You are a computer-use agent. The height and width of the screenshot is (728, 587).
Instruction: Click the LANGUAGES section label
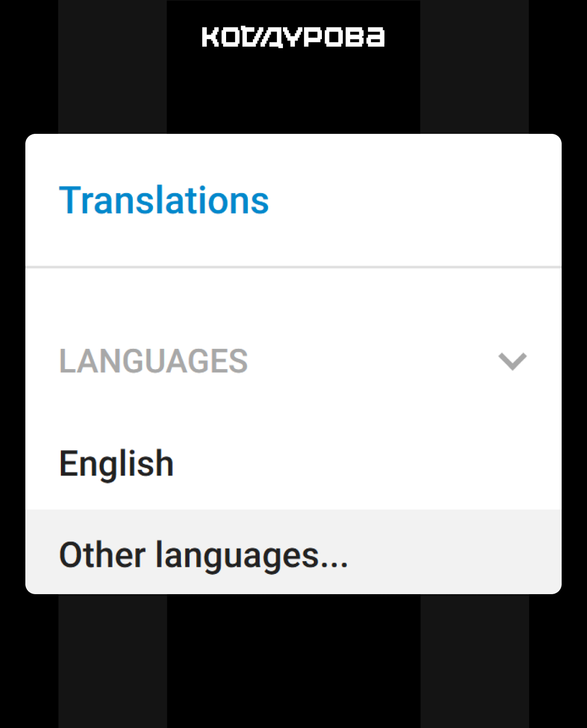[x=154, y=361]
